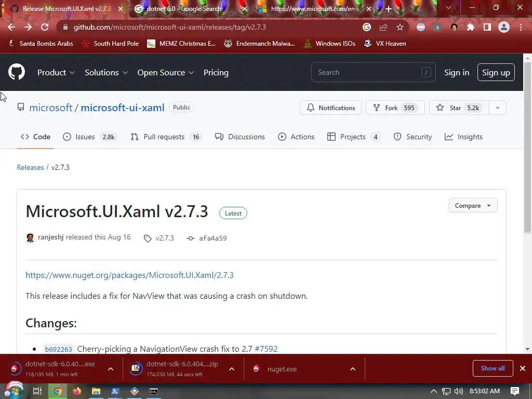Viewport: 532px width, 399px height.
Task: Open the Windows ISOs bookmark
Action: [330, 44]
